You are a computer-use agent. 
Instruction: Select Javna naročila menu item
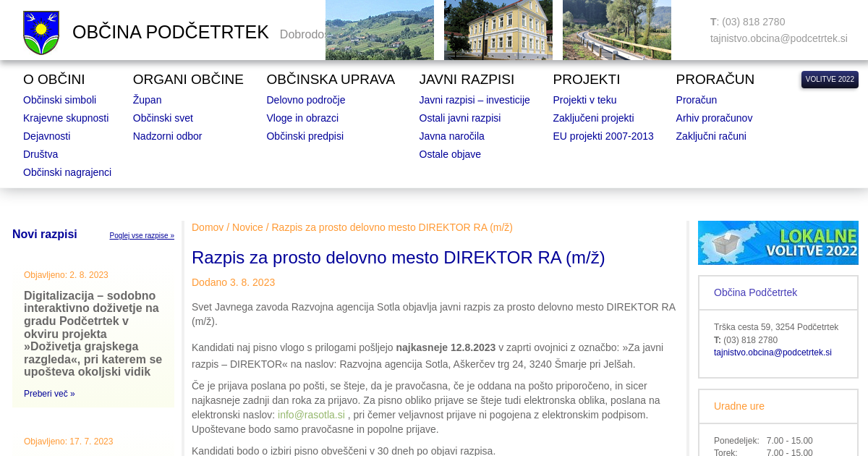(451, 136)
